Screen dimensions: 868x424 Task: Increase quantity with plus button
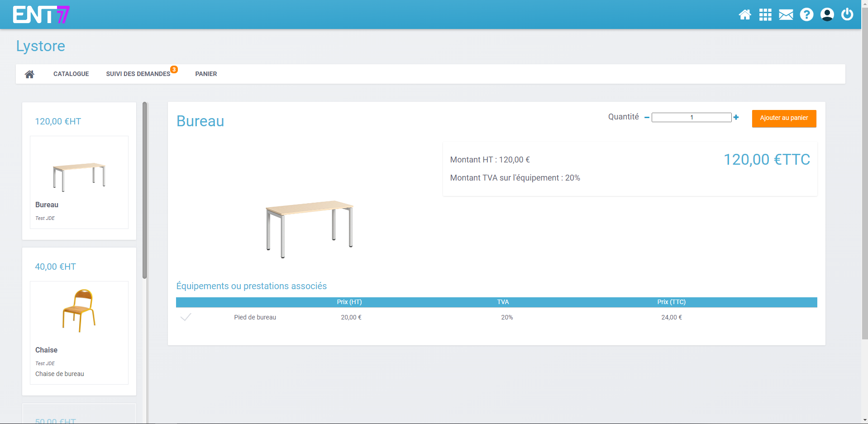click(736, 117)
